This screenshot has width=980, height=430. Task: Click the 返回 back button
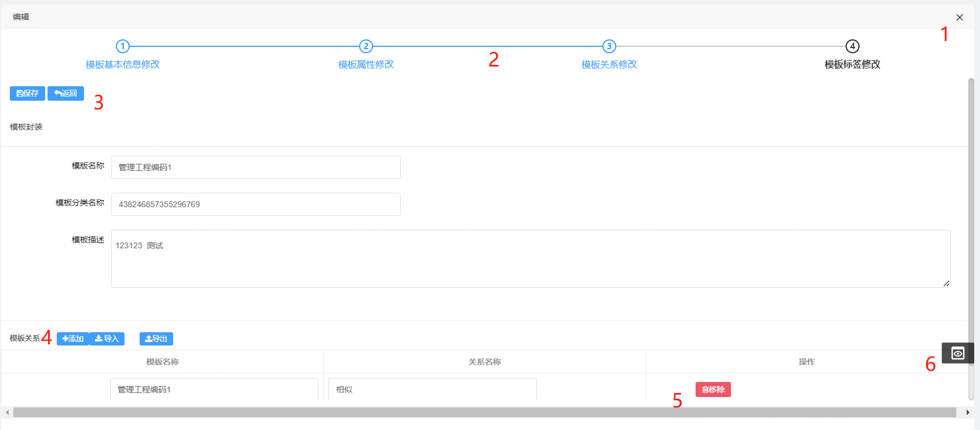click(65, 93)
